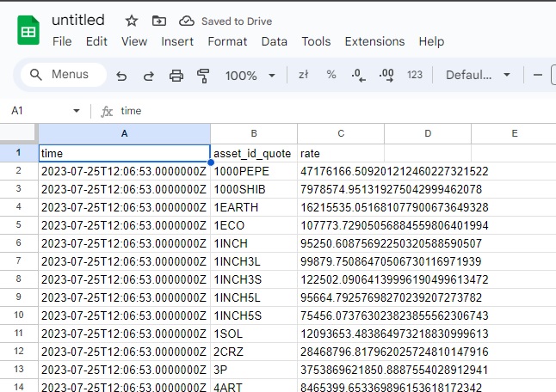556x392 pixels.
Task: Select column D header
Action: point(428,133)
